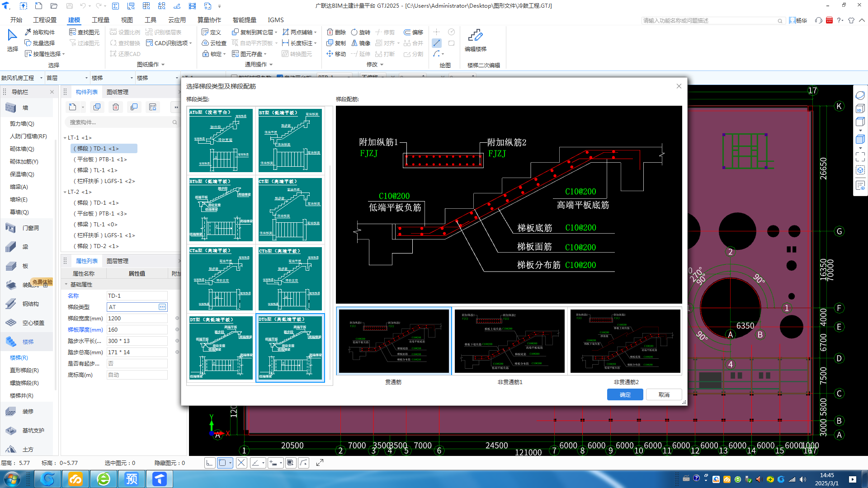Viewport: 868px width, 488px height.
Task: Open the 工程设置 ribbon tab
Action: coord(45,20)
